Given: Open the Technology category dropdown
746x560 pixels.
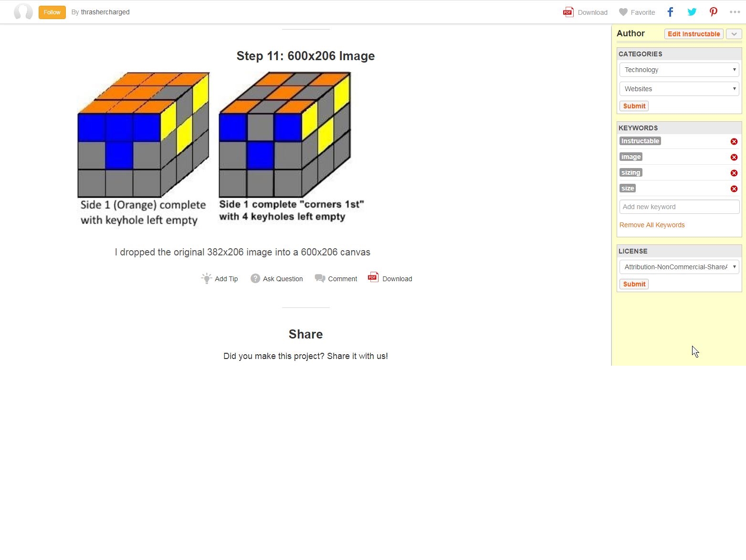Looking at the screenshot, I should (x=679, y=70).
